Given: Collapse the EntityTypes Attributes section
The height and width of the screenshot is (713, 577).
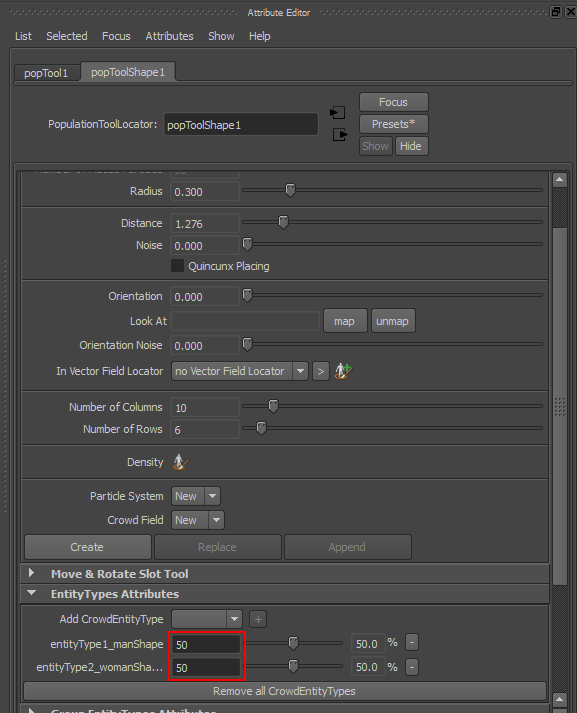Looking at the screenshot, I should [31, 593].
